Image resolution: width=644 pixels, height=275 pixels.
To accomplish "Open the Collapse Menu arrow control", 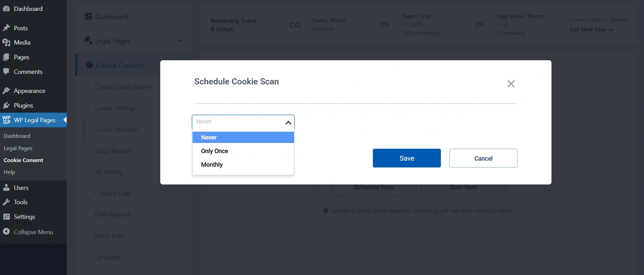I will [x=7, y=232].
